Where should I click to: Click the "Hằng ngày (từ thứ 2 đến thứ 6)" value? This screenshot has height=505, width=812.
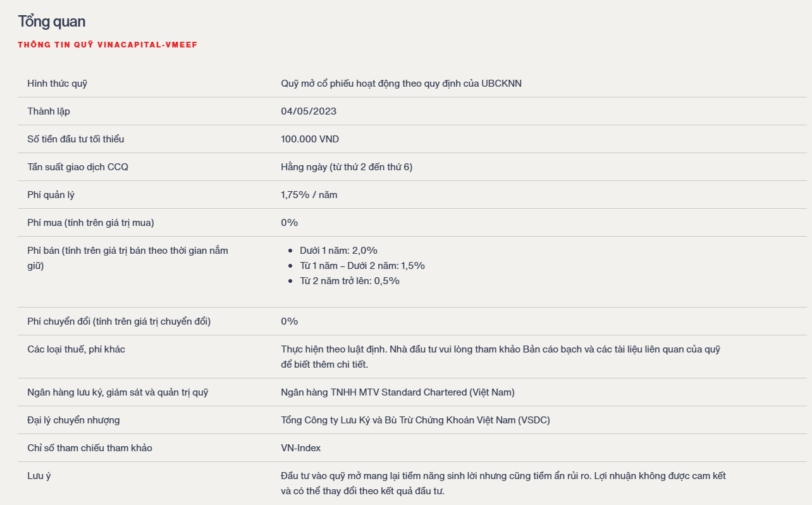click(x=347, y=167)
